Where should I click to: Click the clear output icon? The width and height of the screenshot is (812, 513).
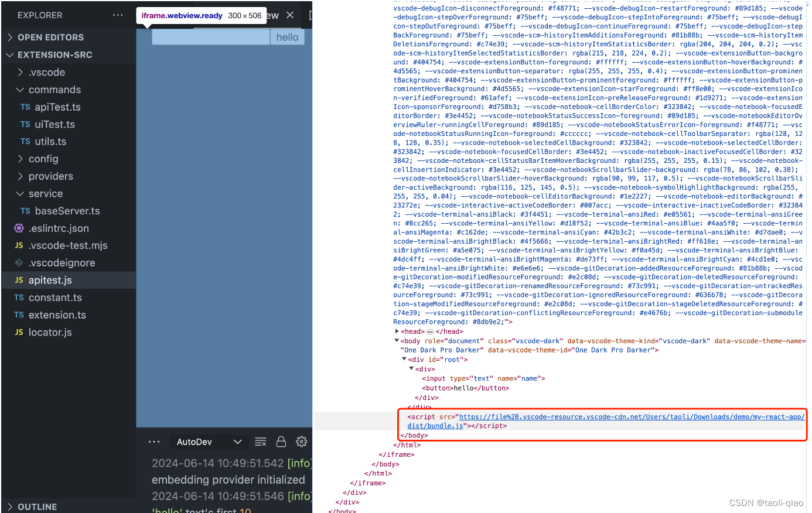pyautogui.click(x=261, y=442)
